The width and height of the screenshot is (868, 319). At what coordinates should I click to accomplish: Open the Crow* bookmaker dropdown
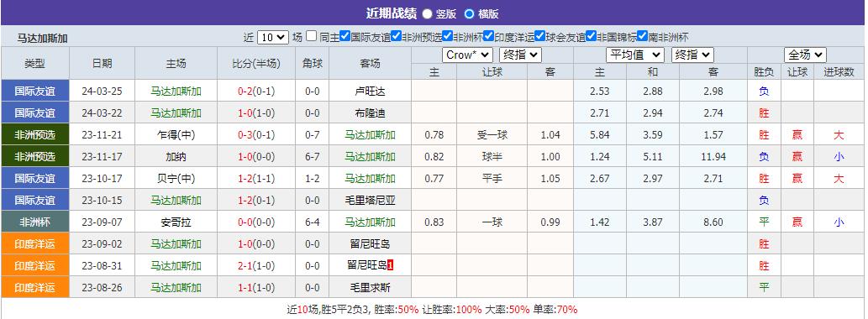(467, 55)
